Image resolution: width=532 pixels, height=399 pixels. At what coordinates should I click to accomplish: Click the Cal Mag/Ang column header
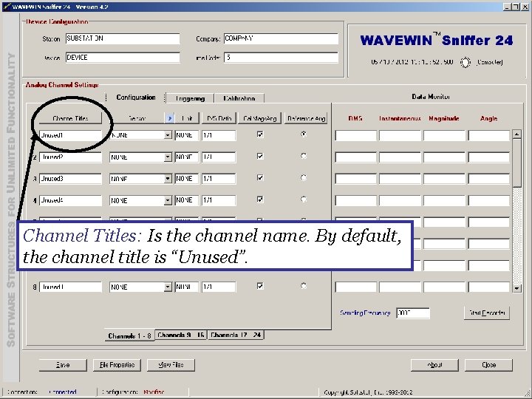[260, 118]
